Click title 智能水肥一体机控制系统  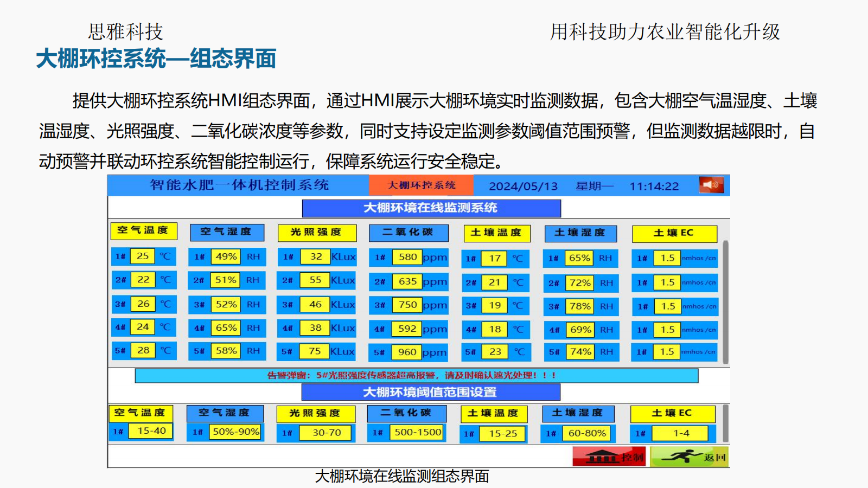click(239, 185)
